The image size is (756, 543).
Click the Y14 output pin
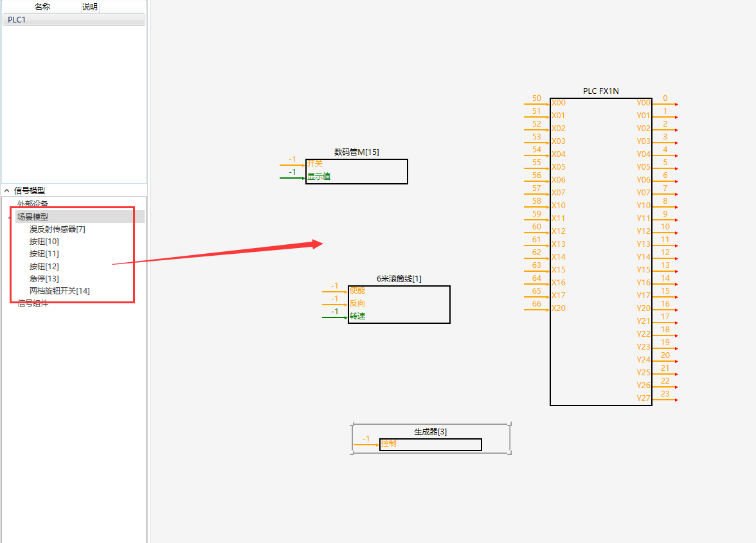click(x=643, y=257)
